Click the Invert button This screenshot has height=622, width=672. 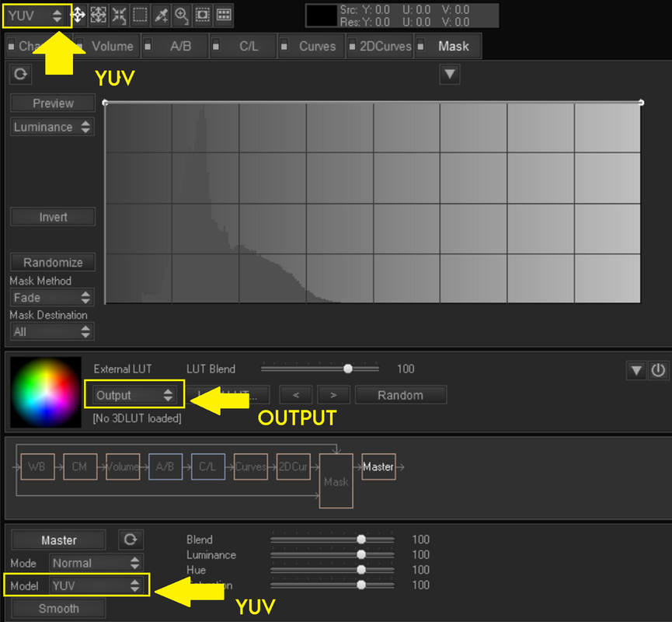pos(53,217)
